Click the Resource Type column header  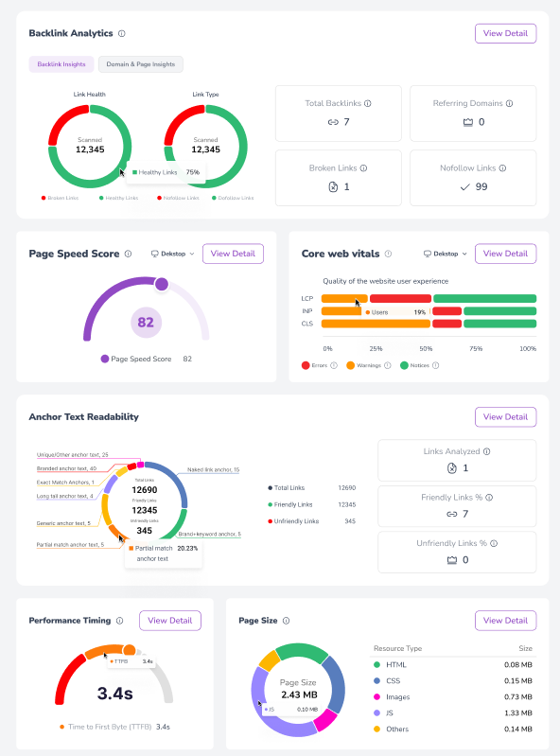pyautogui.click(x=397, y=648)
